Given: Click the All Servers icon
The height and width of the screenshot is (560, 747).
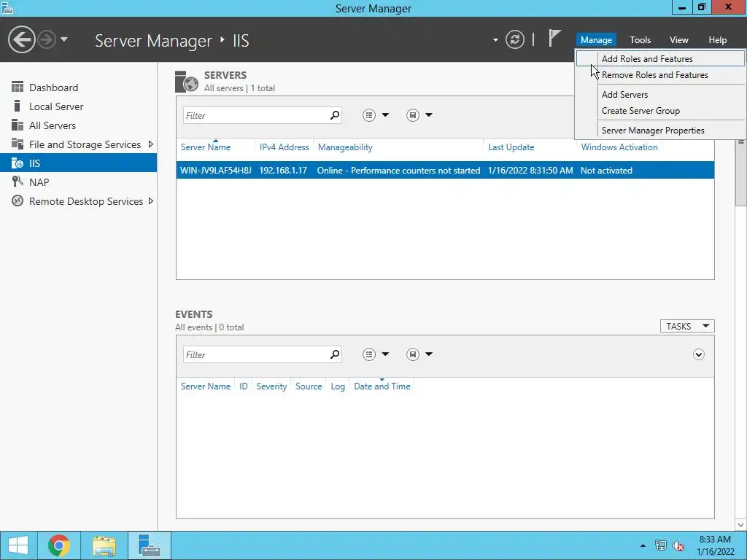Looking at the screenshot, I should [18, 125].
